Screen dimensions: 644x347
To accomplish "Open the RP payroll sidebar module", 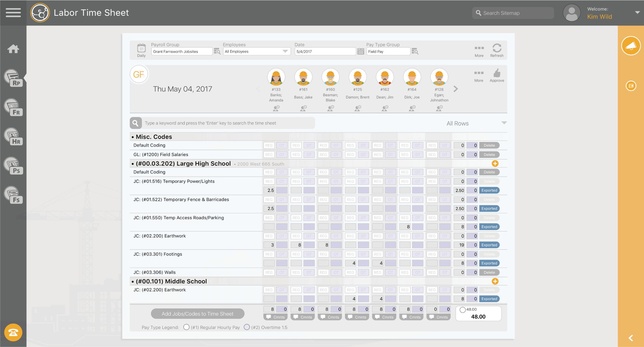I will click(x=13, y=77).
